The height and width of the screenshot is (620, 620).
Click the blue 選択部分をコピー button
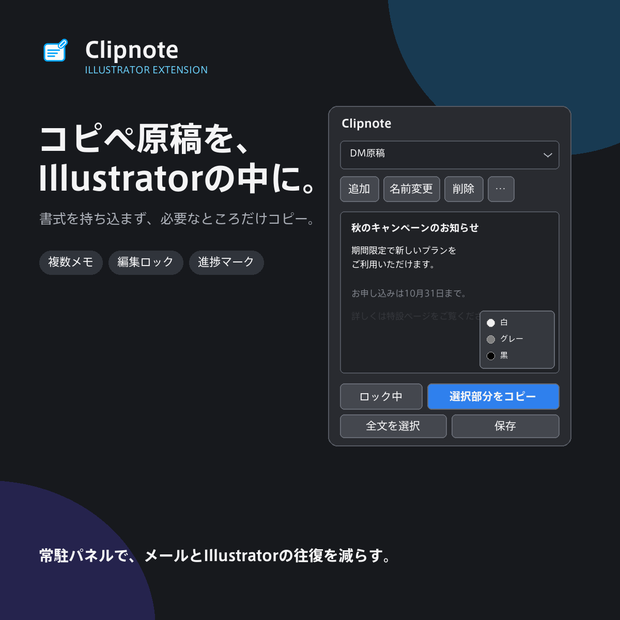point(493,396)
